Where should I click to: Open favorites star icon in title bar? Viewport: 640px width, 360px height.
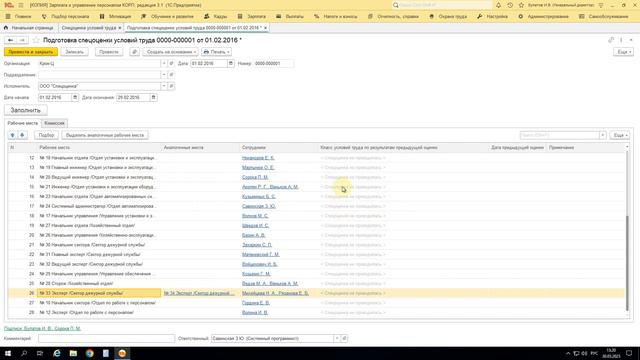point(521,5)
